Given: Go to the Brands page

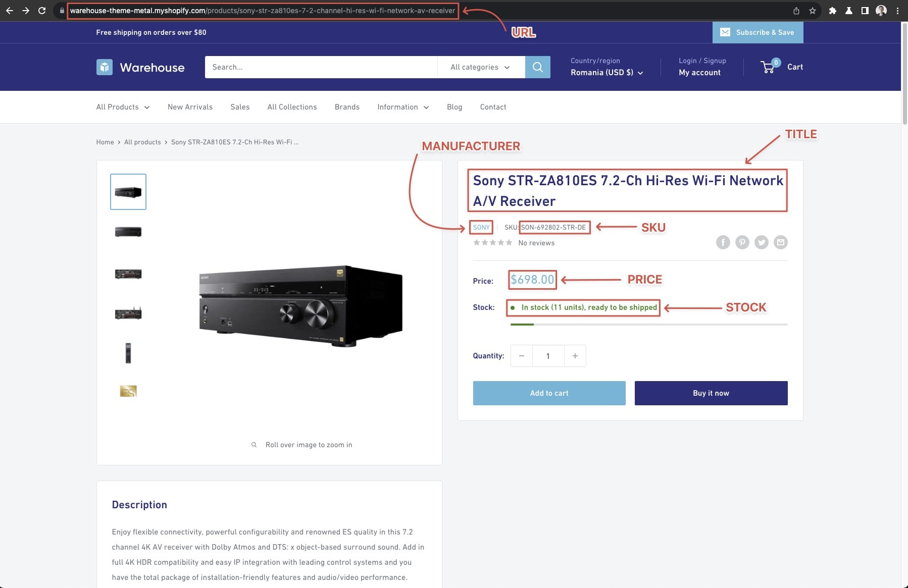Looking at the screenshot, I should 347,107.
